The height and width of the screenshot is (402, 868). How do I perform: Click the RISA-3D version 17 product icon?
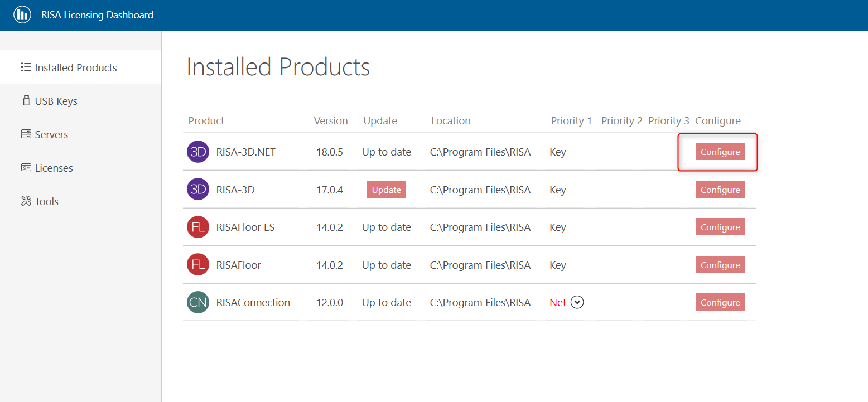click(198, 190)
